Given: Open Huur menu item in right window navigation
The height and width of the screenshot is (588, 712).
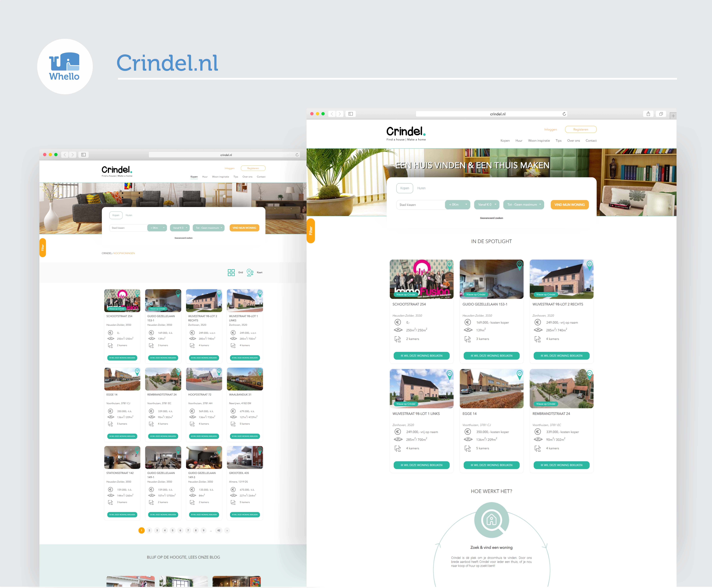Looking at the screenshot, I should (519, 141).
